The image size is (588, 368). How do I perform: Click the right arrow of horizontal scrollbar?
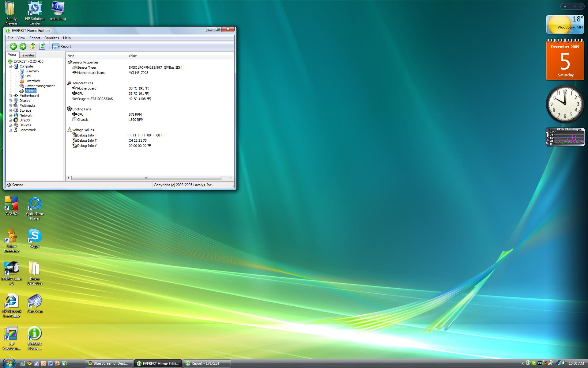coord(231,178)
